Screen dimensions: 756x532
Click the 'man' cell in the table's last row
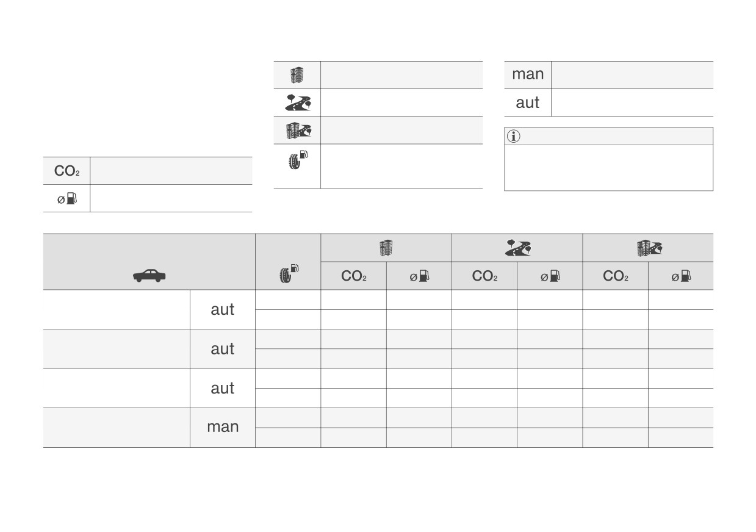(223, 427)
